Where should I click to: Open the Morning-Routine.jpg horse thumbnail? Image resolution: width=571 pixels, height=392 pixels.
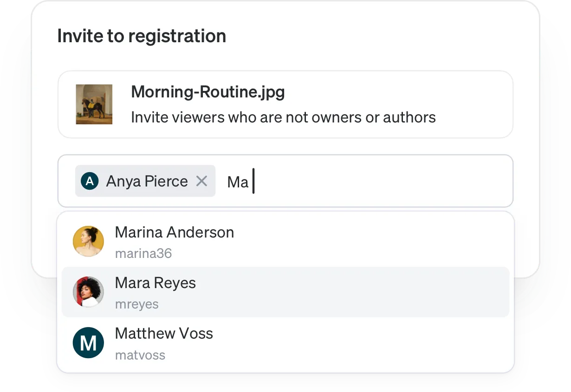click(94, 104)
